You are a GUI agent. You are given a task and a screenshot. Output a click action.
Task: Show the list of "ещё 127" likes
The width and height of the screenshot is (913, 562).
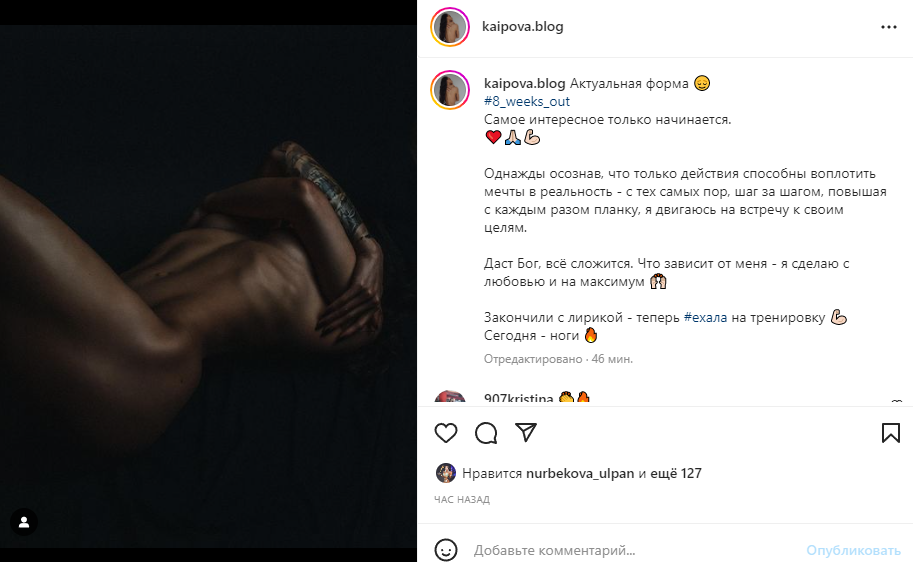(677, 473)
